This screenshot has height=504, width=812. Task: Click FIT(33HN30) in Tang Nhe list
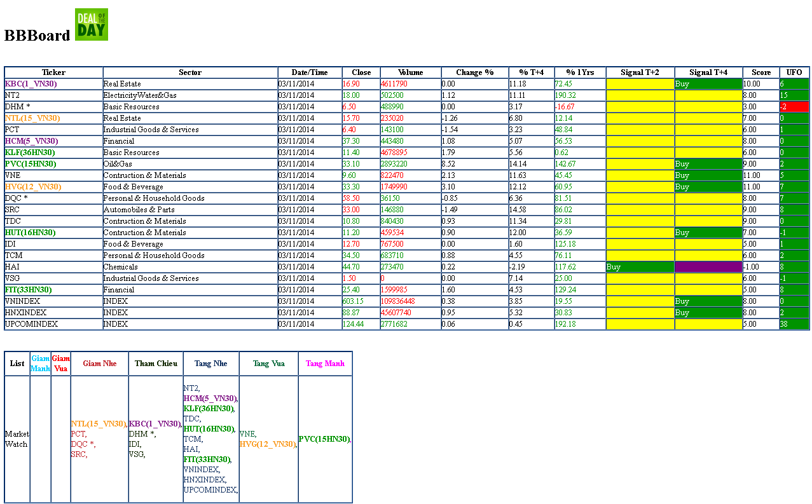point(207,460)
